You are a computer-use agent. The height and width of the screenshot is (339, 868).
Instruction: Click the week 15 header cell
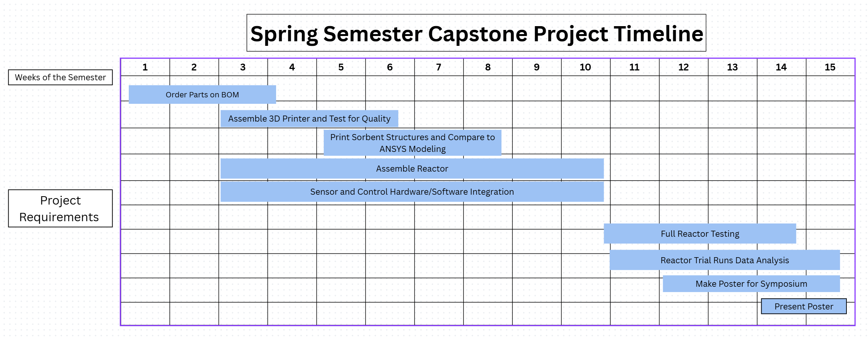pos(830,67)
